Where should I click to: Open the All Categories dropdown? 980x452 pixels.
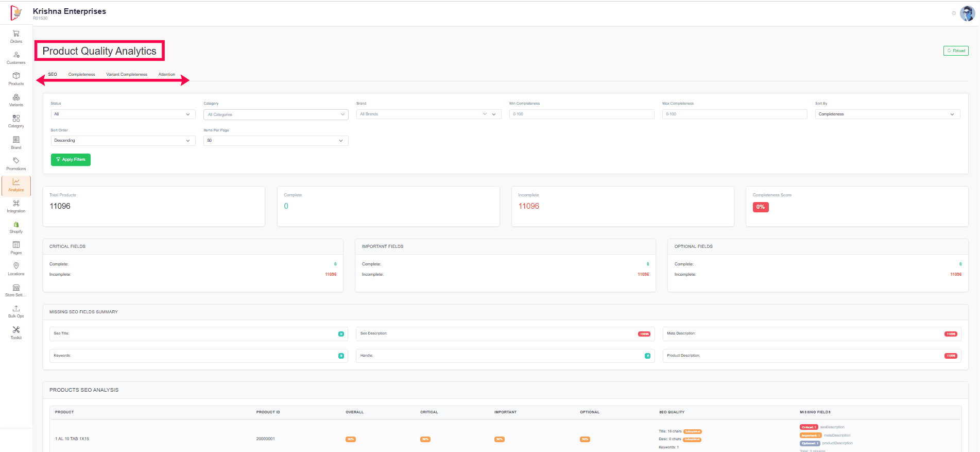[276, 114]
